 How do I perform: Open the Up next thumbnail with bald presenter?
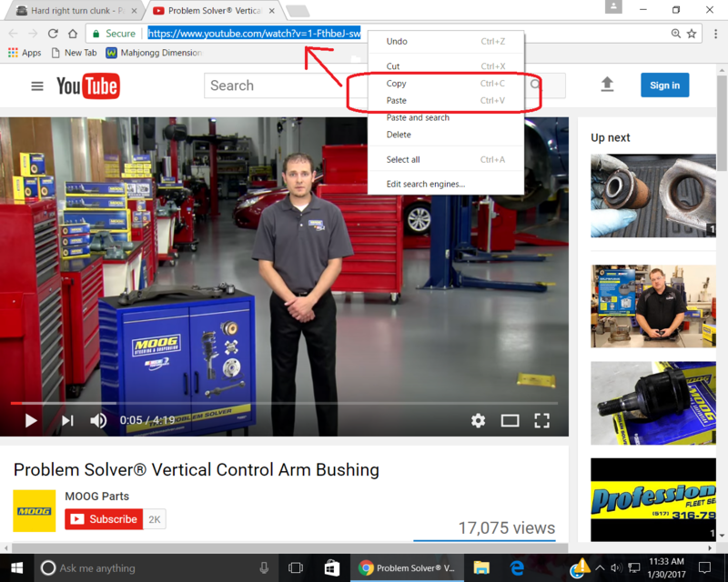coord(653,306)
